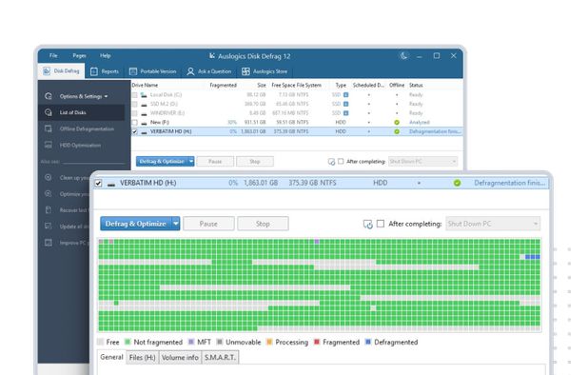
Task: Switch to the Volume info tab
Action: pyautogui.click(x=180, y=357)
